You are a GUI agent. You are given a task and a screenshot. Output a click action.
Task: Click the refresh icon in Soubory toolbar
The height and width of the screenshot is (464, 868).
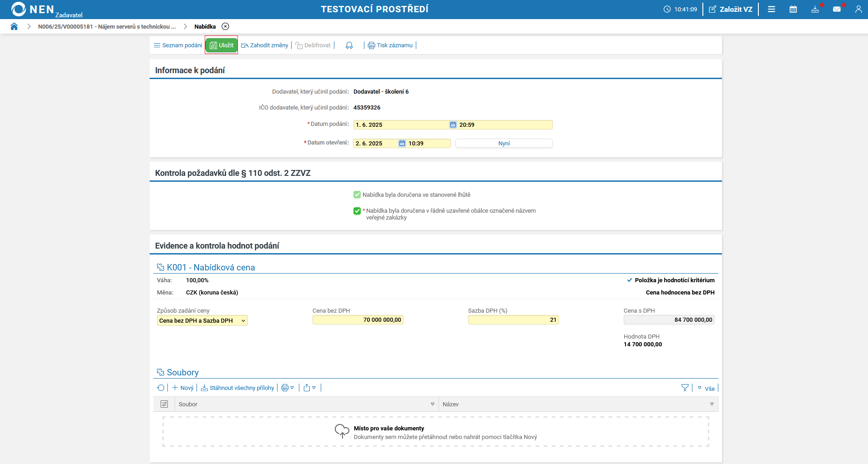161,388
